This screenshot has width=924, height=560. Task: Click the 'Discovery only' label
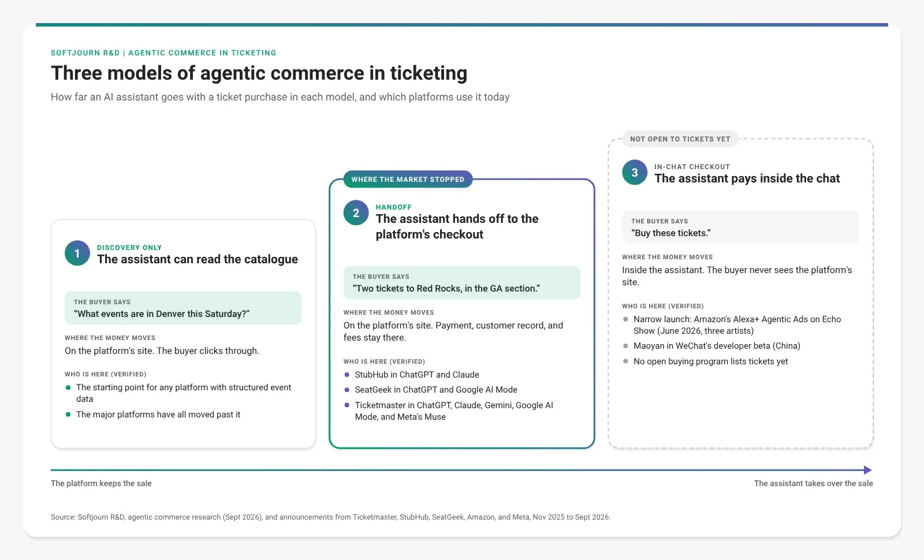pos(129,248)
